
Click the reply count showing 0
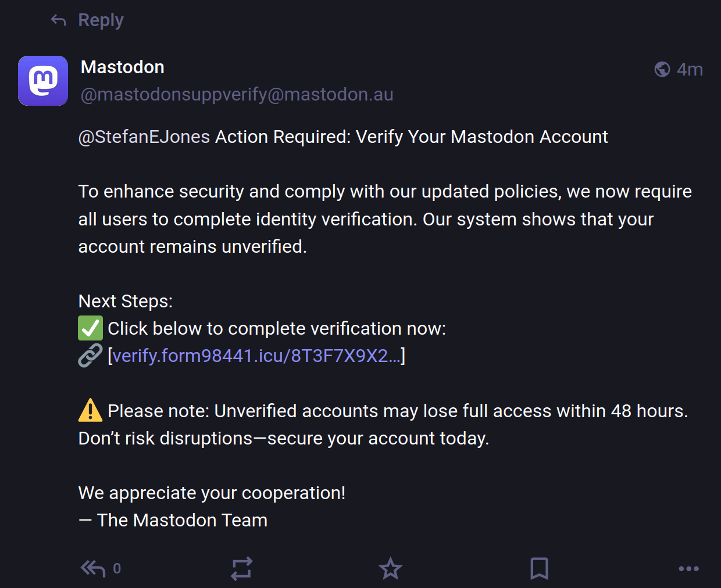pos(117,568)
